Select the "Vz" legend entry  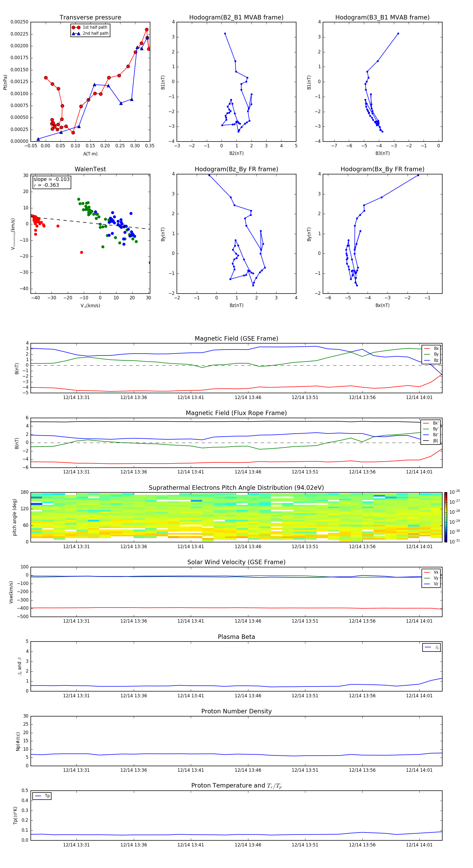click(x=431, y=584)
